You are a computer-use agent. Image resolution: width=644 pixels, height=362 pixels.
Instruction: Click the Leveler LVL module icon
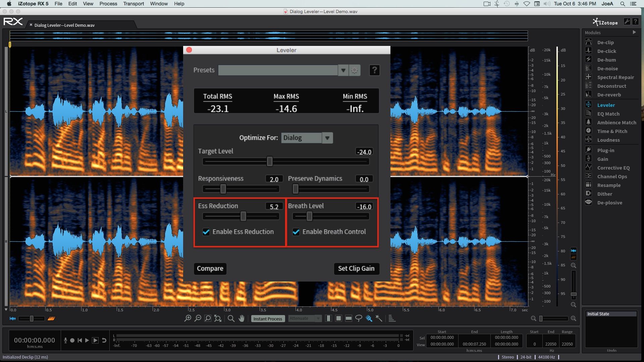(x=588, y=105)
